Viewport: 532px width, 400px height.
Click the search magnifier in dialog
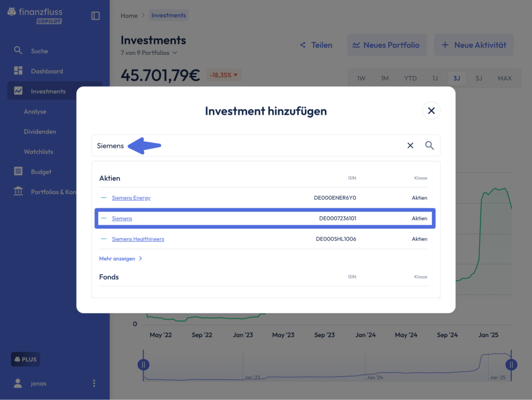coord(429,146)
